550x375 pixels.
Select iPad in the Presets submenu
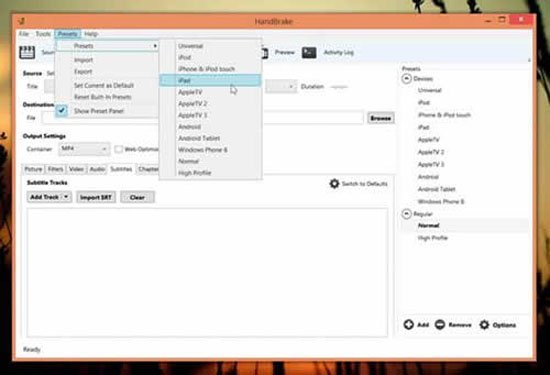click(210, 80)
